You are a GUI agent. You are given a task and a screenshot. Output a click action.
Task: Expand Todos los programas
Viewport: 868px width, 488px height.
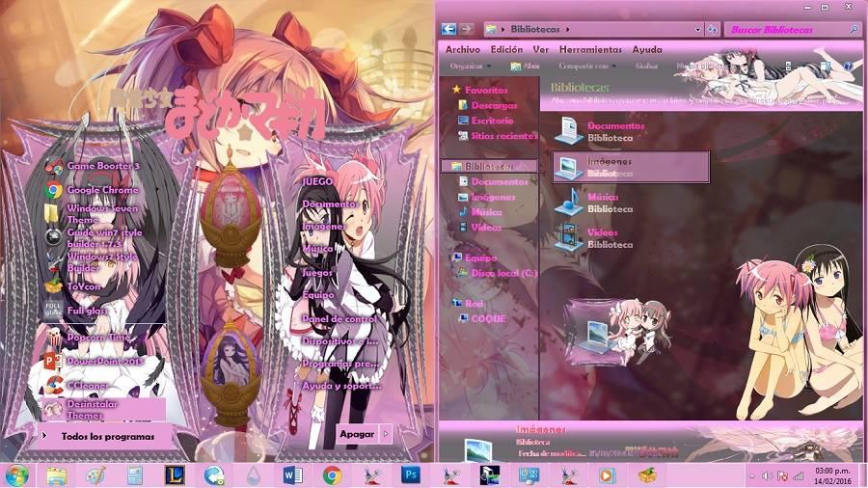pyautogui.click(x=103, y=437)
